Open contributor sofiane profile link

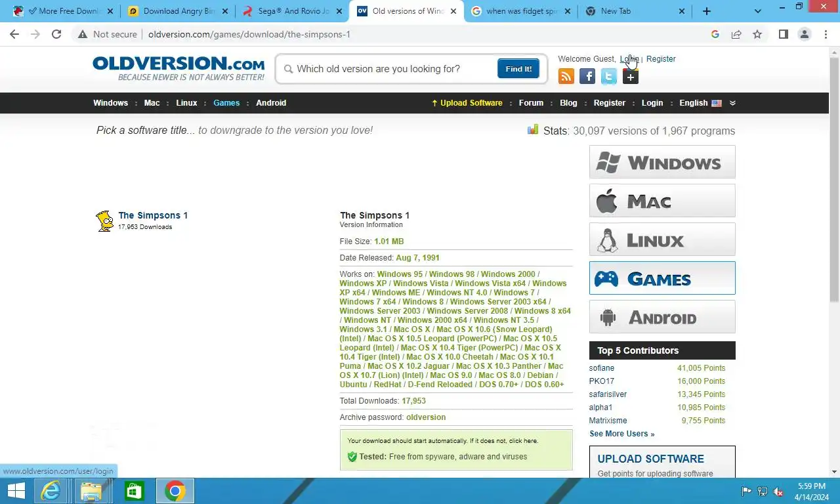[x=602, y=368]
